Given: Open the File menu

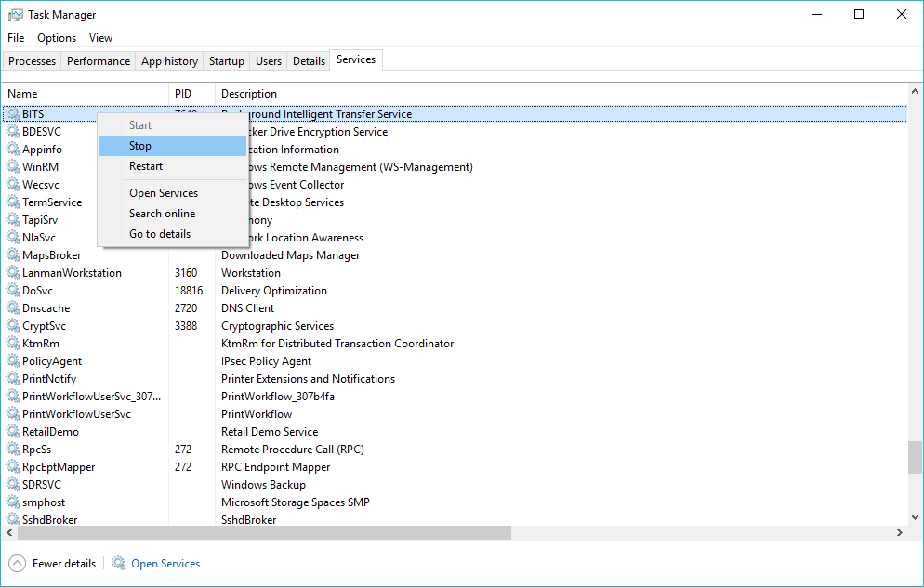Looking at the screenshot, I should pyautogui.click(x=16, y=38).
